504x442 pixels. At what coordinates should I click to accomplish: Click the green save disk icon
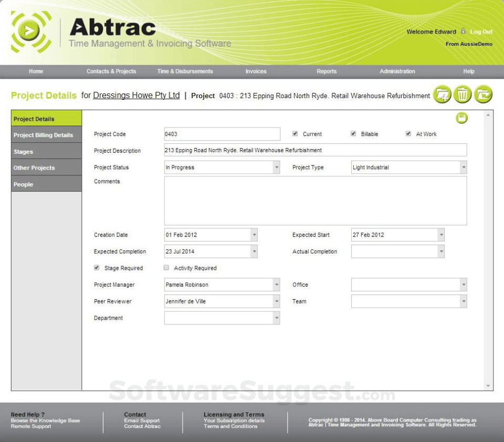point(462,118)
